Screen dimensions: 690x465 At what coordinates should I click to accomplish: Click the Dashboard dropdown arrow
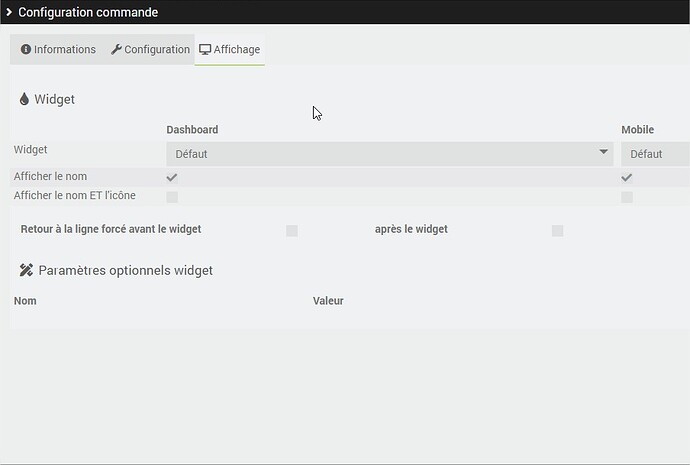[603, 152]
